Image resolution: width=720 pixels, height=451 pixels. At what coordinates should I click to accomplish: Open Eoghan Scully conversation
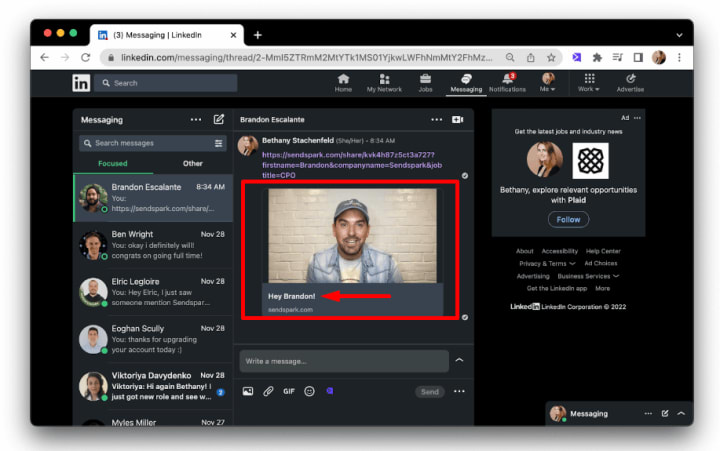(x=153, y=339)
